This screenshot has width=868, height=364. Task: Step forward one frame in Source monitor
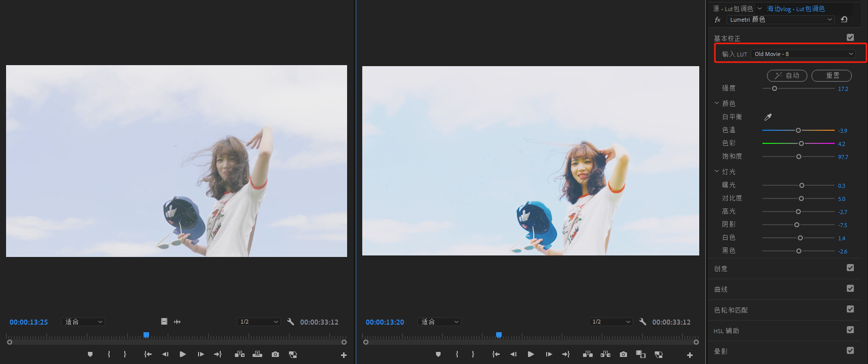(201, 354)
